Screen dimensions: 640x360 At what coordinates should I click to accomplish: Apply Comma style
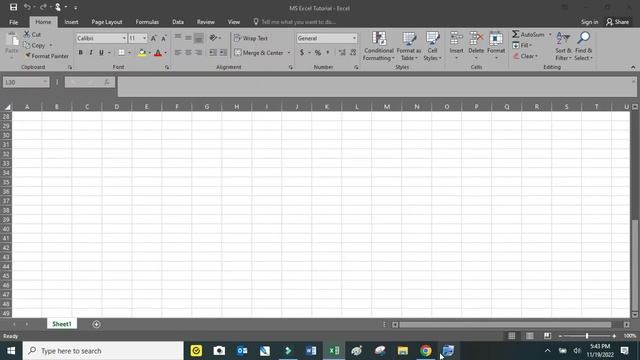pos(327,52)
